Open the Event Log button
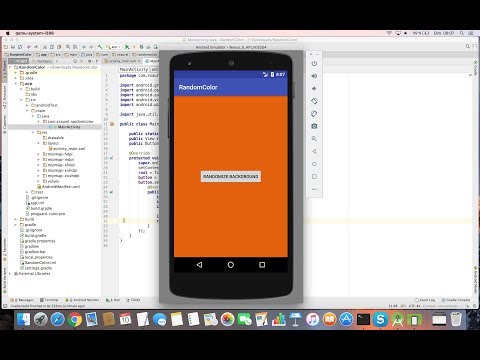The height and width of the screenshot is (360, 480). tap(425, 300)
